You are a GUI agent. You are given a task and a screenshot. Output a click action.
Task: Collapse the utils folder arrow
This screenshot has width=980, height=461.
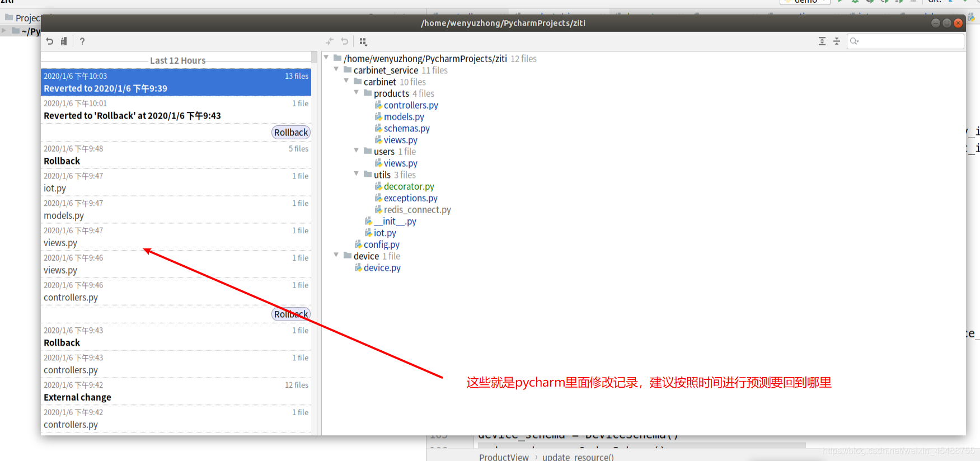coord(357,174)
